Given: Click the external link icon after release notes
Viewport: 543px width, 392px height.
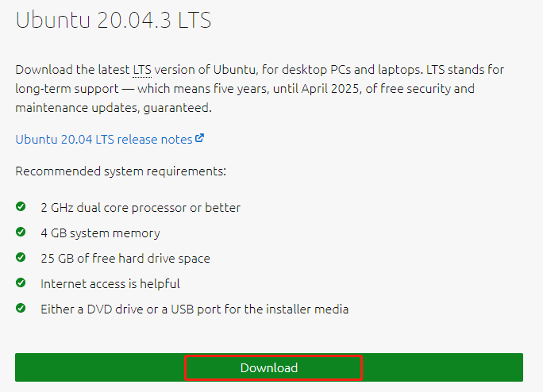Looking at the screenshot, I should point(199,138).
